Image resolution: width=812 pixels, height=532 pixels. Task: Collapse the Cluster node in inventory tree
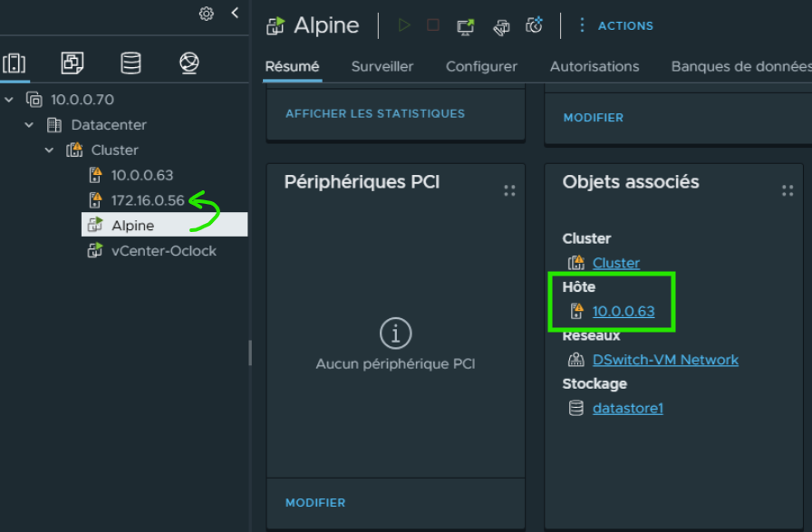point(50,150)
